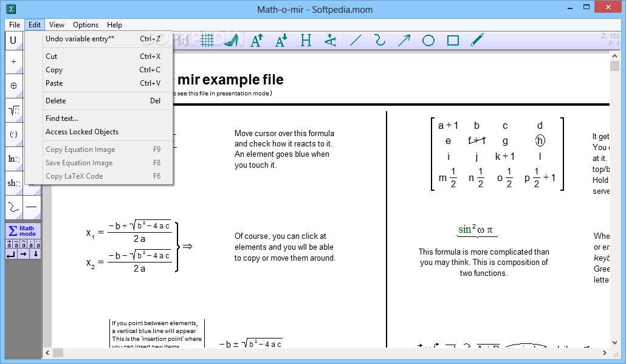Viewport: 626px width, 364px height.
Task: Select the rectangle drawing tool
Action: [453, 40]
